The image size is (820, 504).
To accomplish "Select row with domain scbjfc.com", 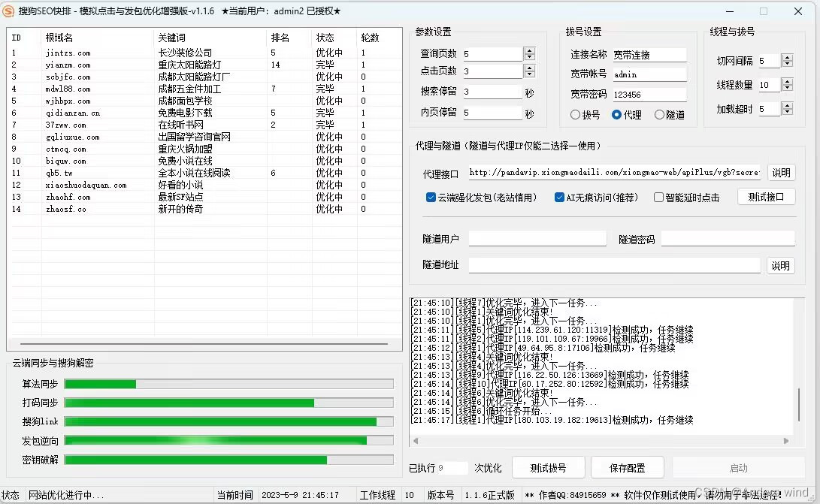I will click(x=204, y=77).
